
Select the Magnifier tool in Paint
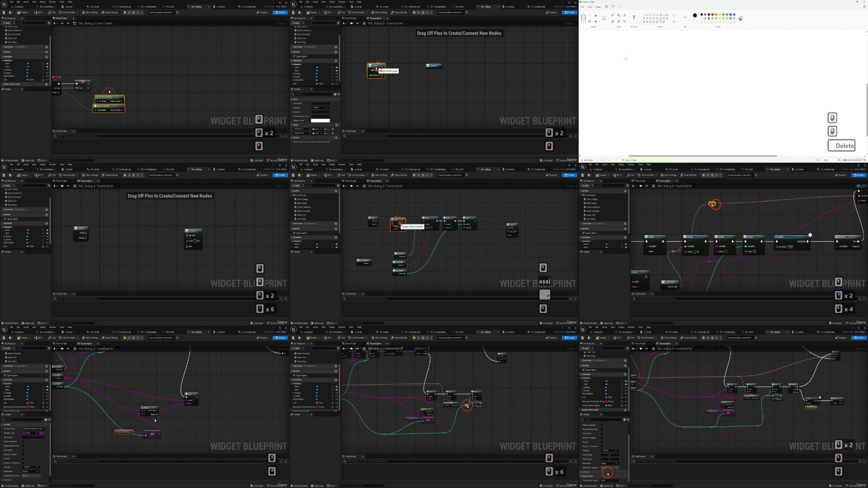[x=624, y=21]
